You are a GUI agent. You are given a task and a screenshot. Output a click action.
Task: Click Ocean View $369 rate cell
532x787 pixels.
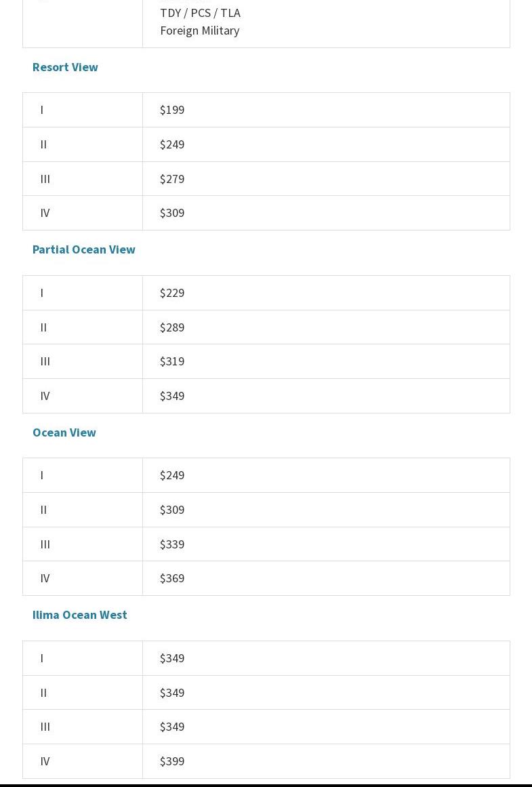click(171, 578)
